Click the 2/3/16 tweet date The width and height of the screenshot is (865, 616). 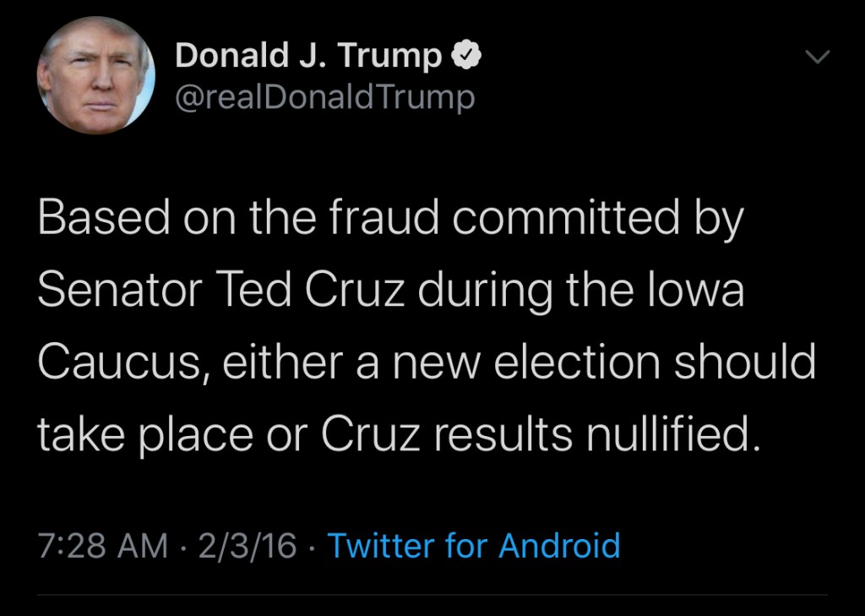click(x=247, y=545)
